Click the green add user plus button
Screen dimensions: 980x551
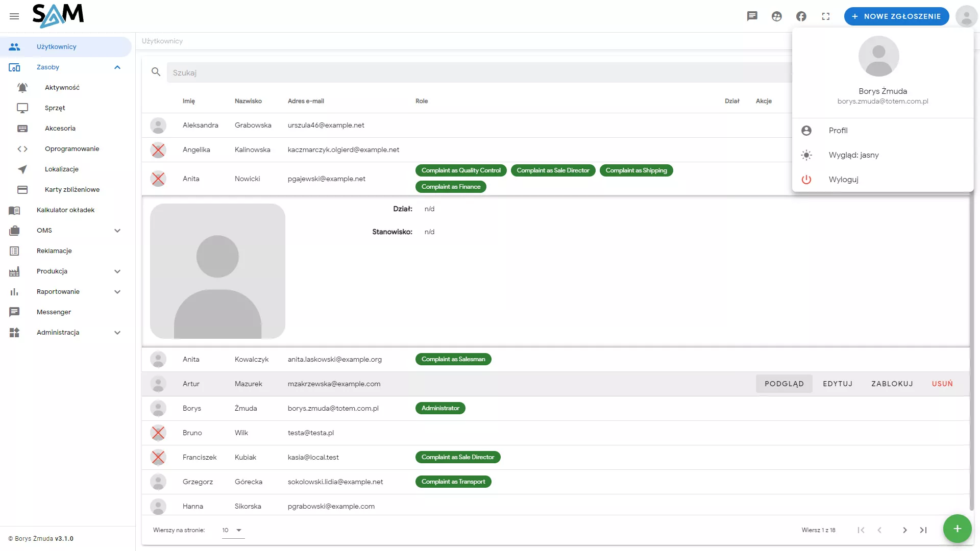957,529
